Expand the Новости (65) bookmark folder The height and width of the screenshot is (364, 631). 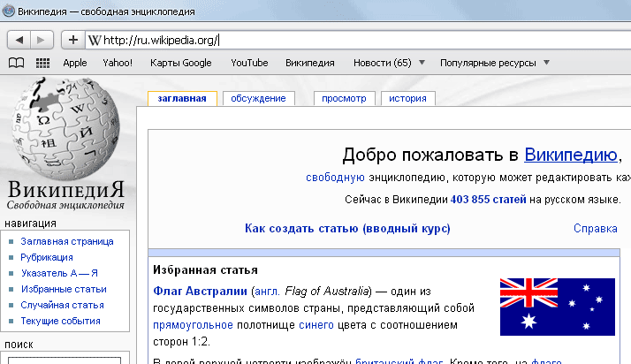(389, 63)
